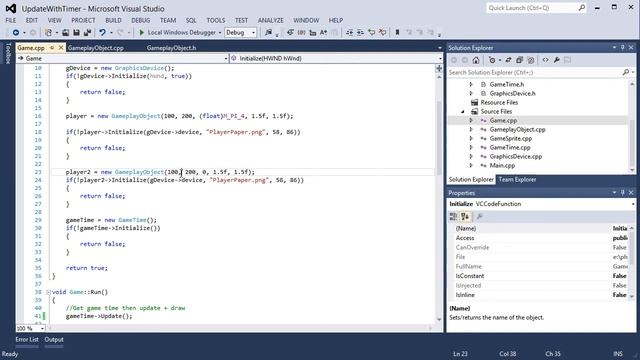Open the DEBUG menu
This screenshot has width=640, height=360.
click(141, 20)
